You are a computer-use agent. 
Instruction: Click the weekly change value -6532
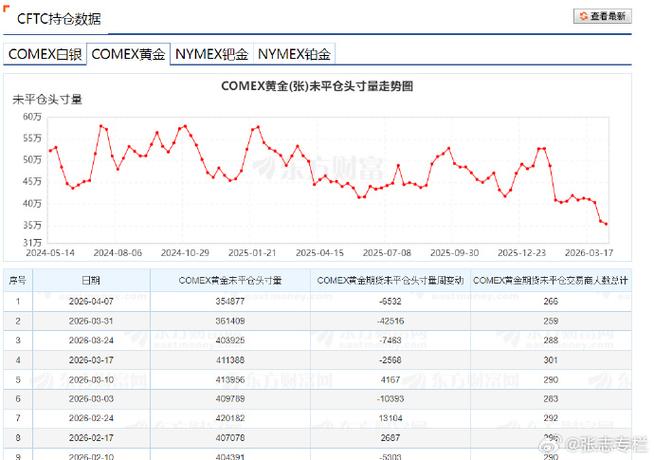point(390,302)
